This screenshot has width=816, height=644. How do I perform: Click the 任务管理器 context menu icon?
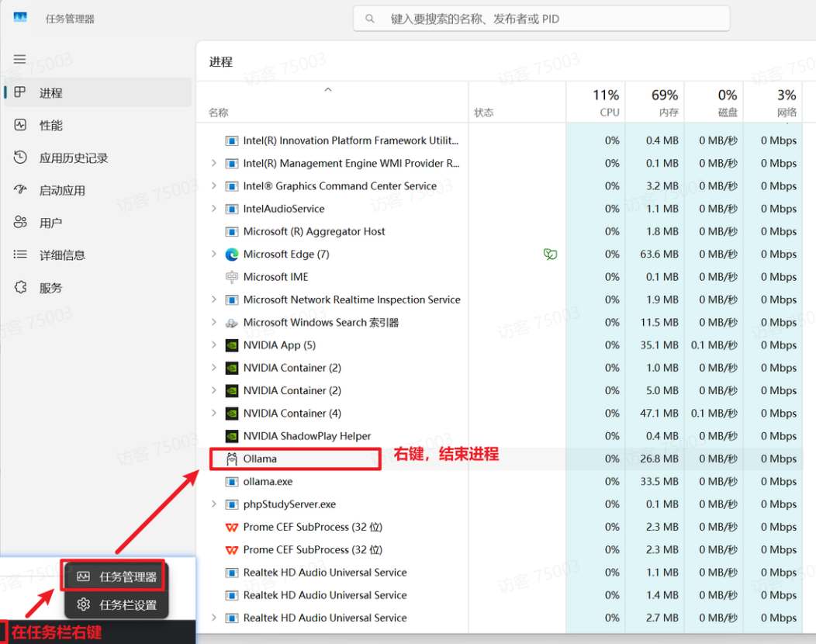(83, 576)
